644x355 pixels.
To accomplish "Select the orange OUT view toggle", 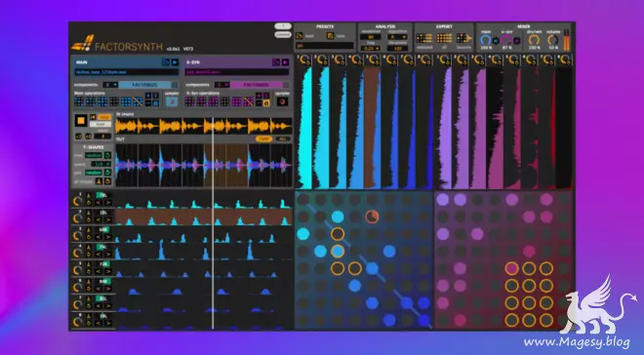I will (264, 139).
